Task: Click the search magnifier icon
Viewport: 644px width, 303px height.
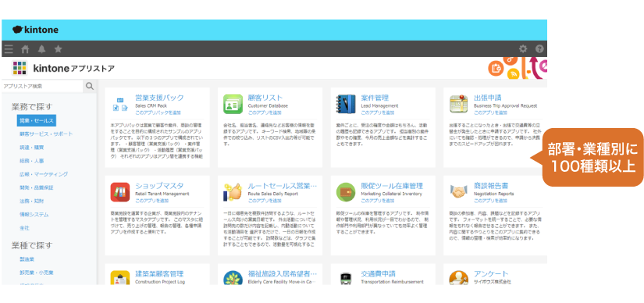Action: click(x=90, y=87)
